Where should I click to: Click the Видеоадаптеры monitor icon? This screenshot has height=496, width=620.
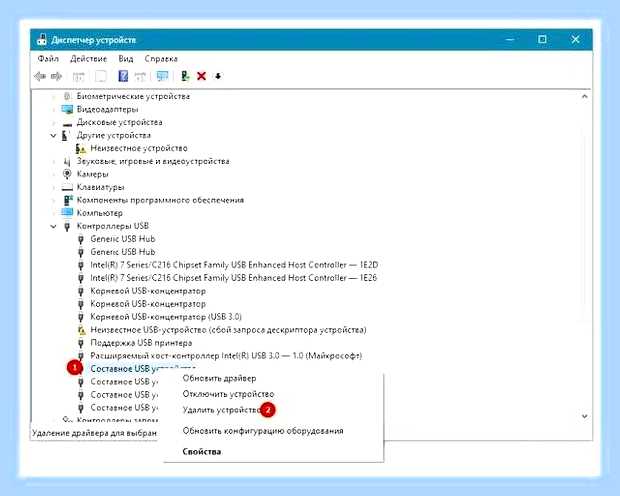tap(67, 109)
